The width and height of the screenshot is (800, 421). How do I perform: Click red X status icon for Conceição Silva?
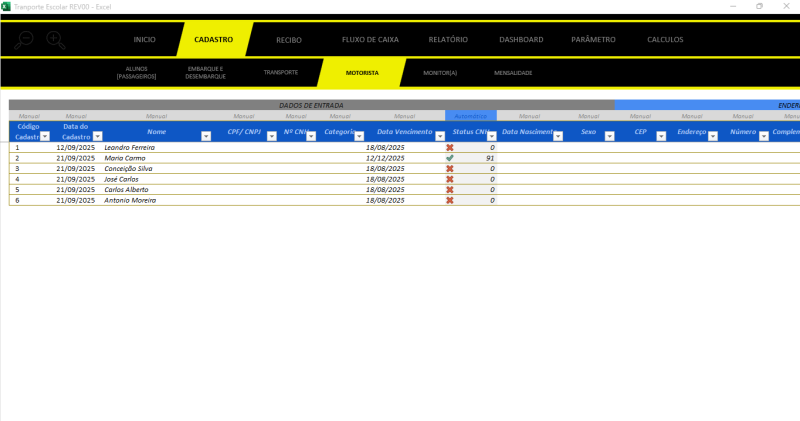coord(450,169)
